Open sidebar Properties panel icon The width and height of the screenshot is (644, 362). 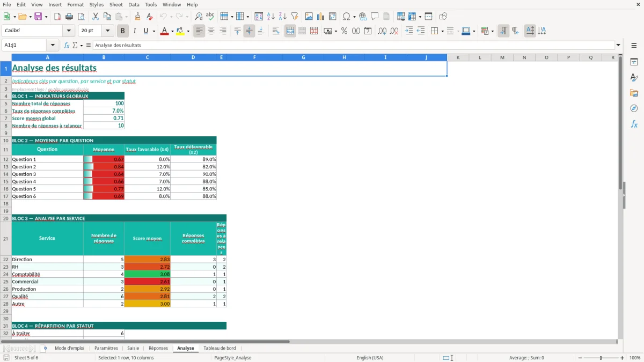634,62
